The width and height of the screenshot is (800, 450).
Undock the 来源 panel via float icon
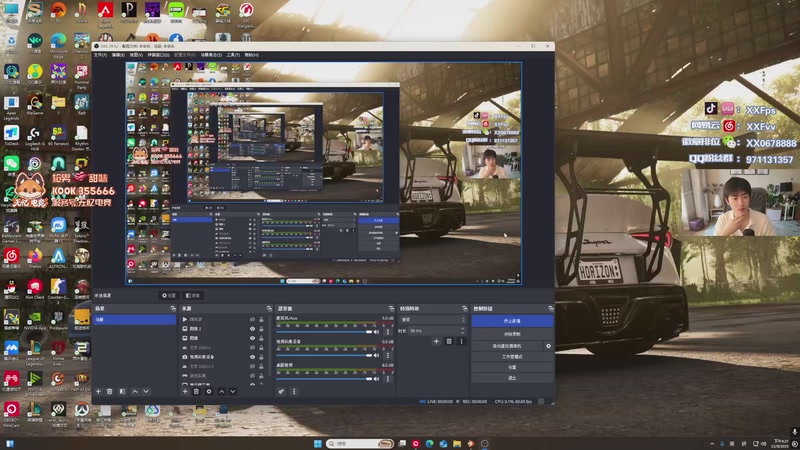[x=269, y=309]
